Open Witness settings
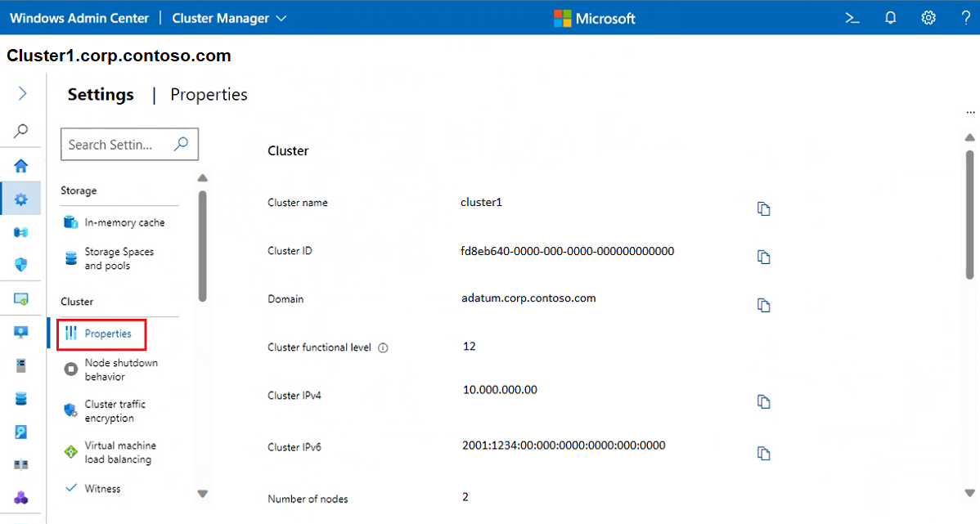Screen dimensions: 980x524 (104, 488)
